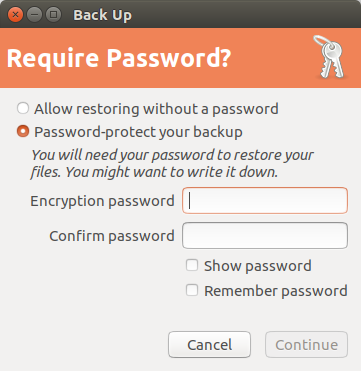Click the Encryption password label

102,201
